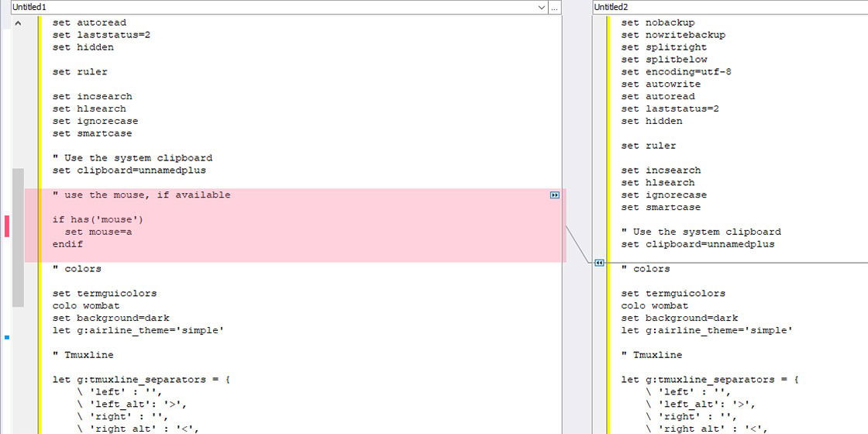Open the Untitled1 file path dropdown
This screenshot has height=434, width=868.
pos(542,7)
